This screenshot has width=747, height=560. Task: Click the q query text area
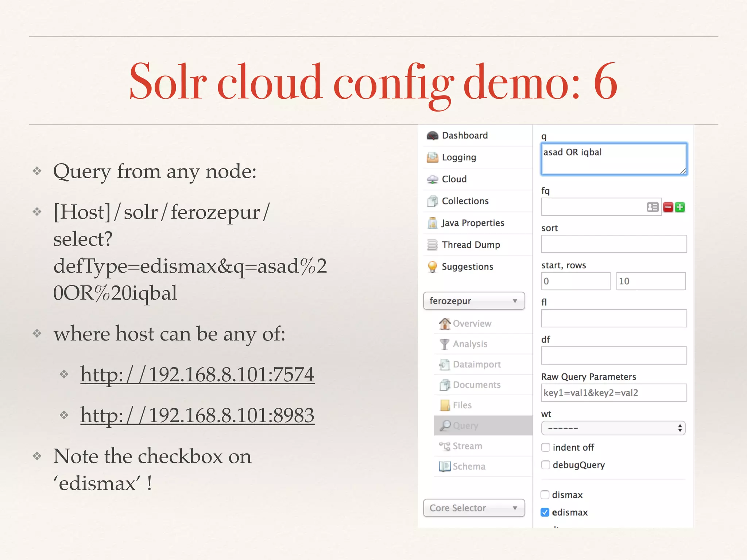click(x=614, y=159)
